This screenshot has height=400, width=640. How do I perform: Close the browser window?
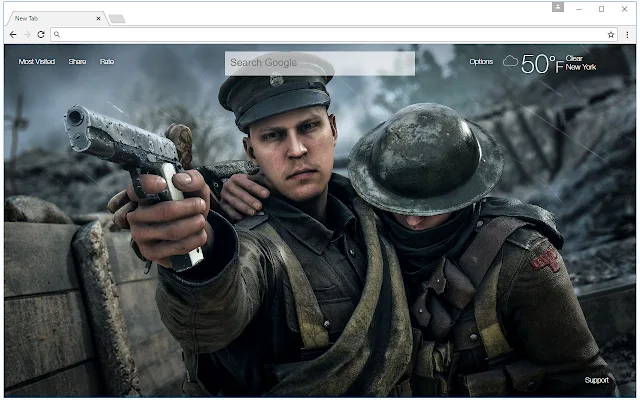624,9
